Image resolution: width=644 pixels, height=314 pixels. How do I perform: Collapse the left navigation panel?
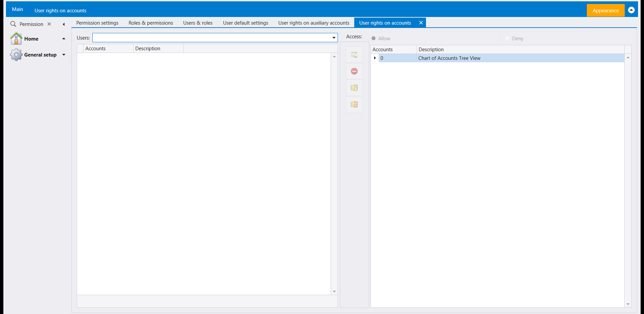pos(63,24)
